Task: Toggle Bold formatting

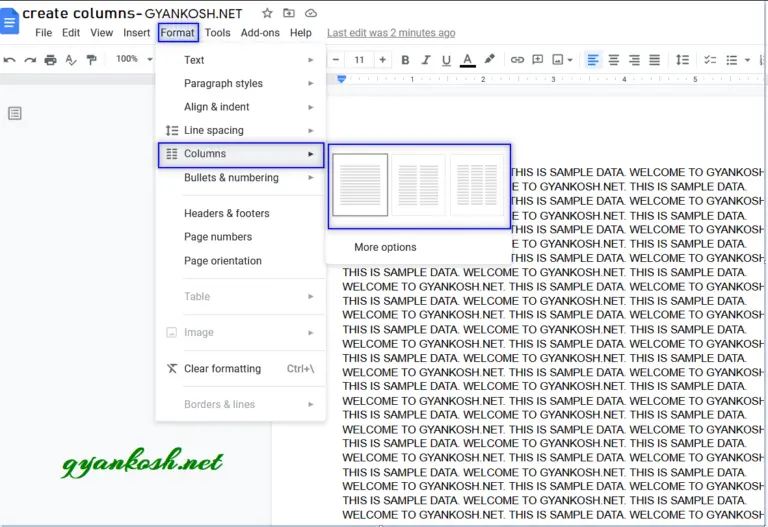Action: tap(405, 60)
